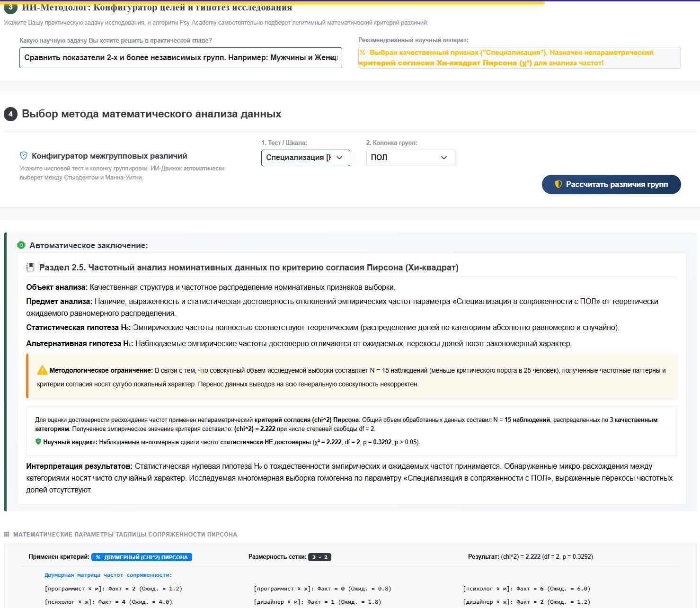Image resolution: width=700 pixels, height=608 pixels.
Task: Click the grid icon before Математические параметры
Action: tap(7, 534)
